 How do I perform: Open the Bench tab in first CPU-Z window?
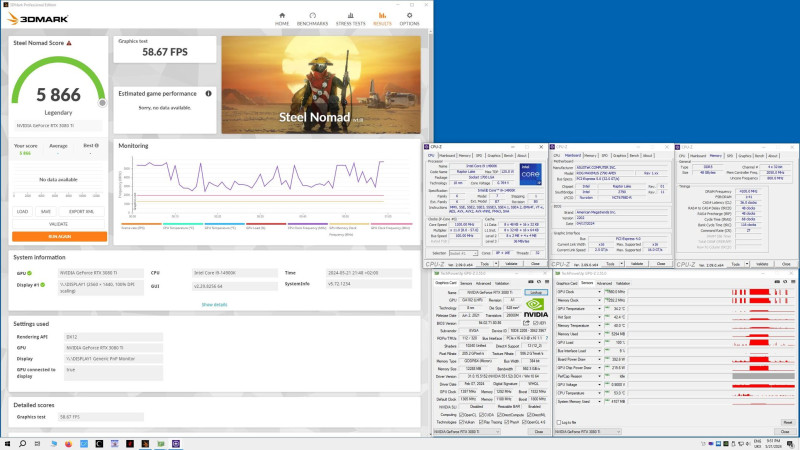click(509, 156)
